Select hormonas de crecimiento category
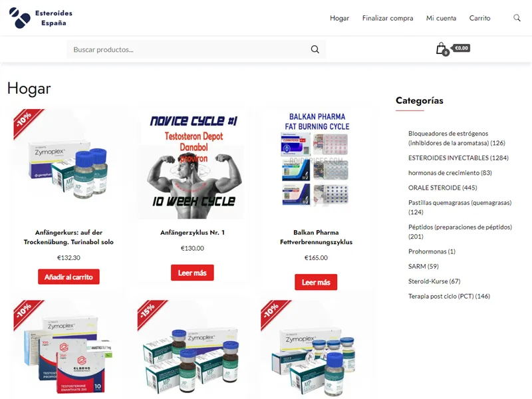The image size is (532, 399). [x=450, y=173]
